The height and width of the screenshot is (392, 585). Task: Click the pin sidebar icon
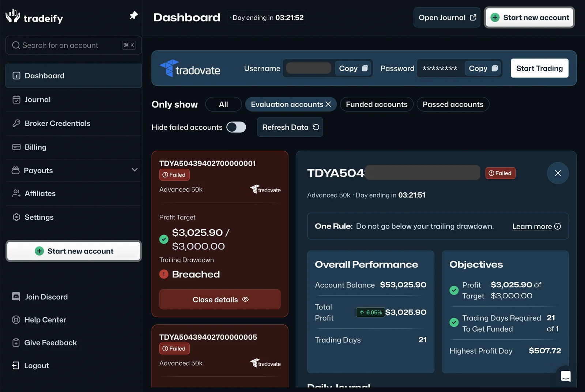(133, 15)
